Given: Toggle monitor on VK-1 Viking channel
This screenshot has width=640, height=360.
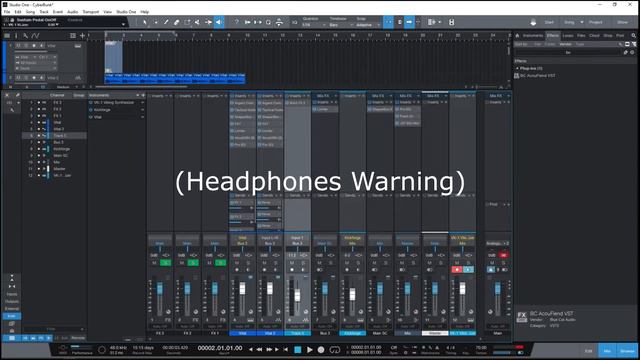Looking at the screenshot, I should [469, 269].
